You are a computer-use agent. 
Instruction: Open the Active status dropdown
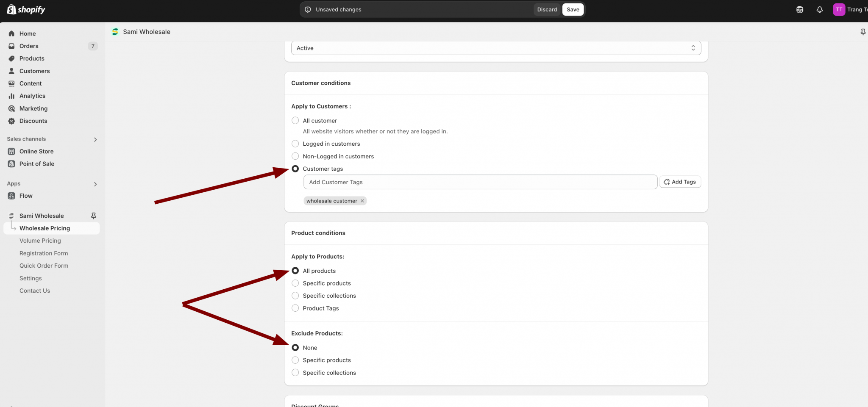click(x=495, y=48)
